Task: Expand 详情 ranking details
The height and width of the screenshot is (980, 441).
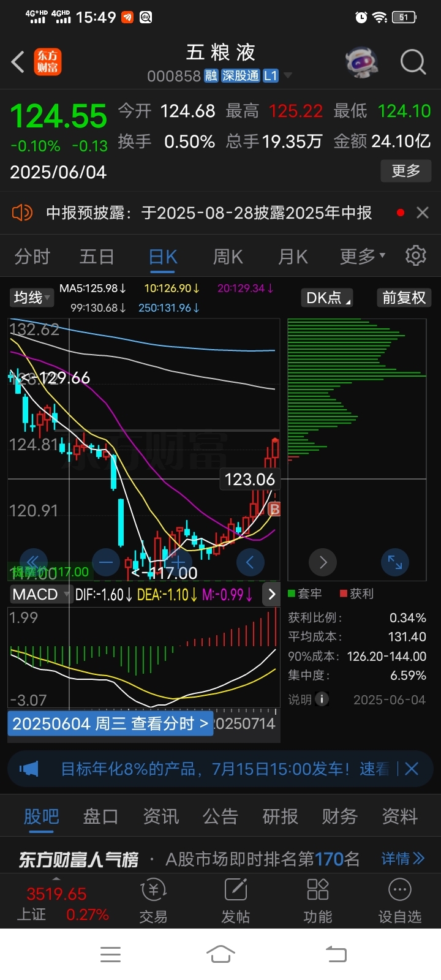Action: point(402,859)
